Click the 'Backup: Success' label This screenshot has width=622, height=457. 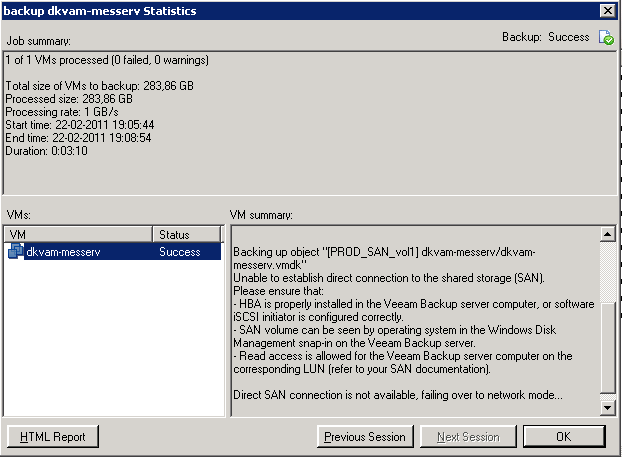[546, 37]
